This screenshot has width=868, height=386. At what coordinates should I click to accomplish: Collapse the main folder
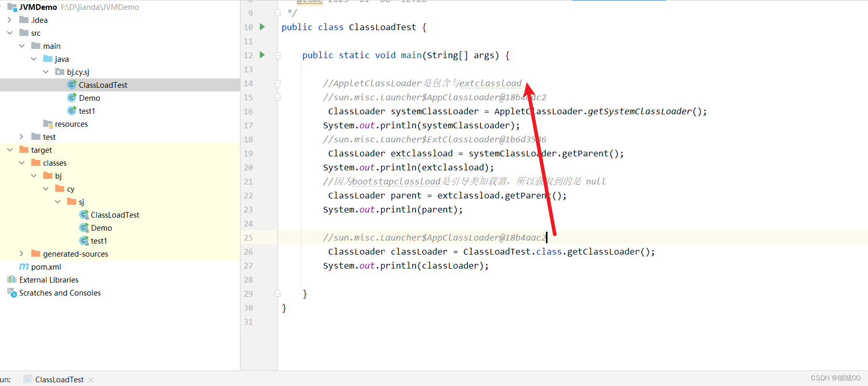tap(21, 46)
